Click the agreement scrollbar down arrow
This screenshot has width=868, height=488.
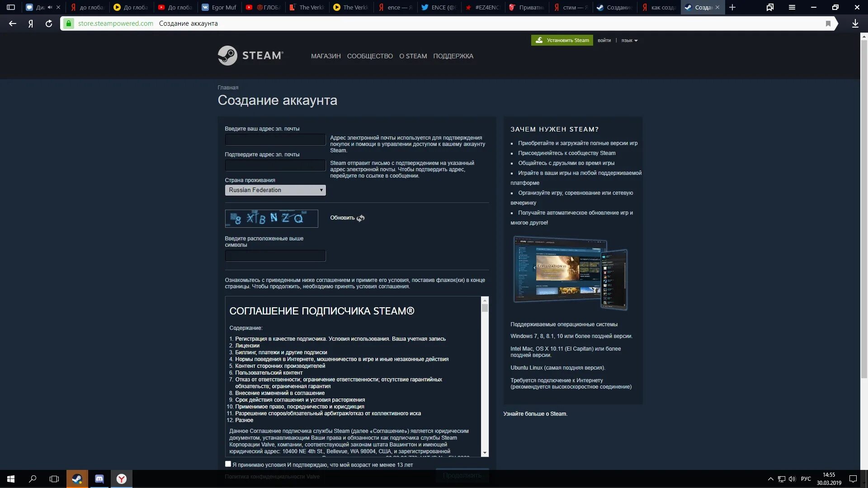(x=485, y=453)
